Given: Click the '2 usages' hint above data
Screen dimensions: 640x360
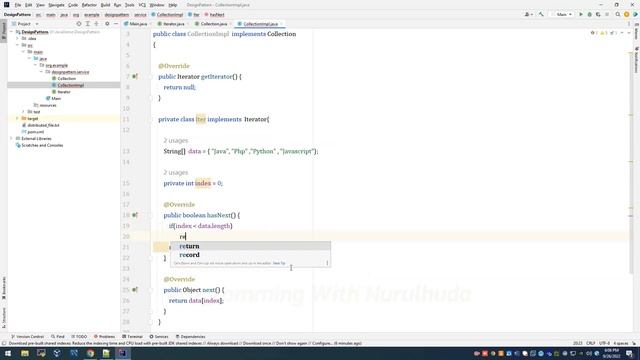Looking at the screenshot, I should click(x=176, y=140).
